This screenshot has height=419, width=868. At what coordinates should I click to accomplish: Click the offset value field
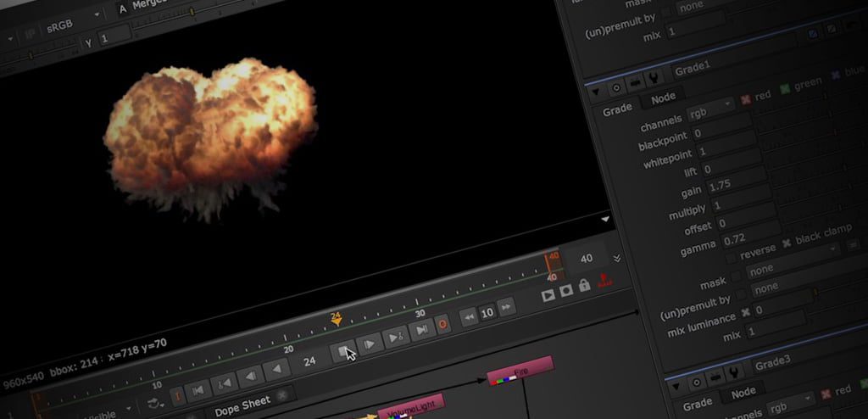pyautogui.click(x=748, y=218)
